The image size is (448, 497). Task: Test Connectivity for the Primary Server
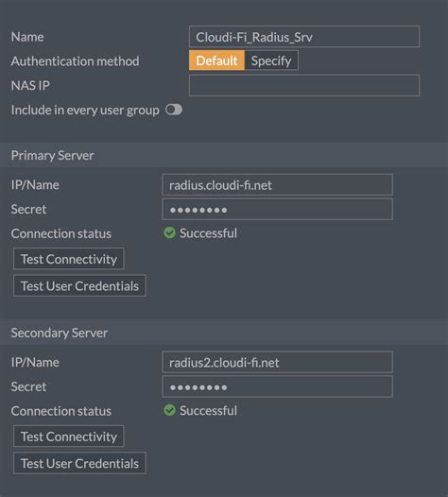pos(69,259)
